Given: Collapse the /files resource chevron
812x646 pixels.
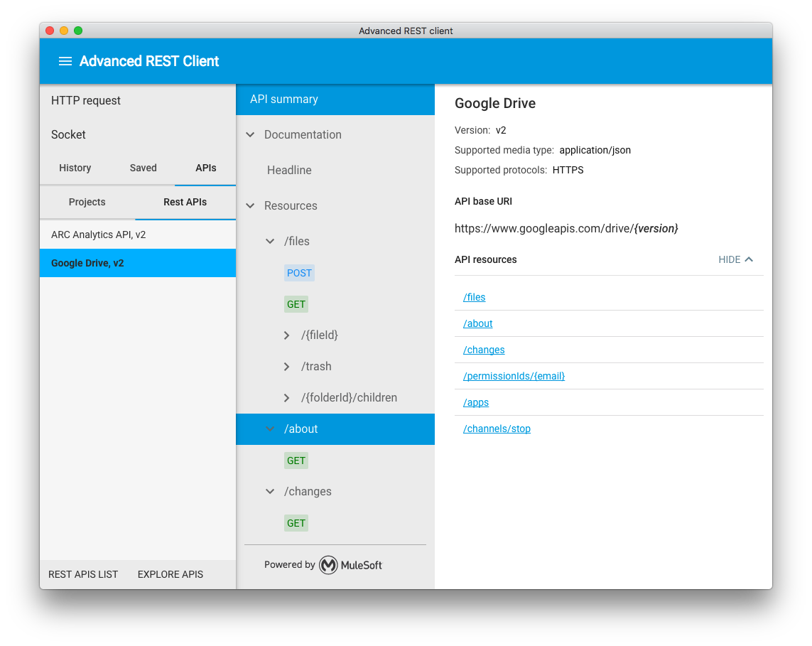Looking at the screenshot, I should (270, 242).
